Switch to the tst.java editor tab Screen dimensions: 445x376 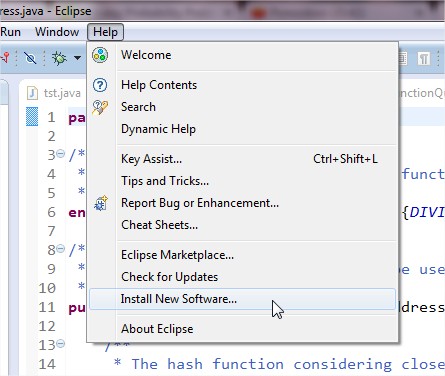(55, 93)
